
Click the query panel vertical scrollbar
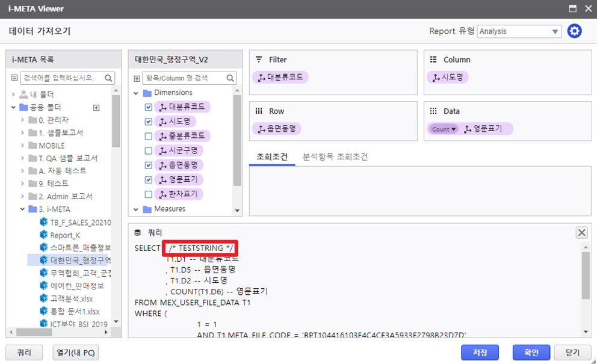(x=585, y=277)
